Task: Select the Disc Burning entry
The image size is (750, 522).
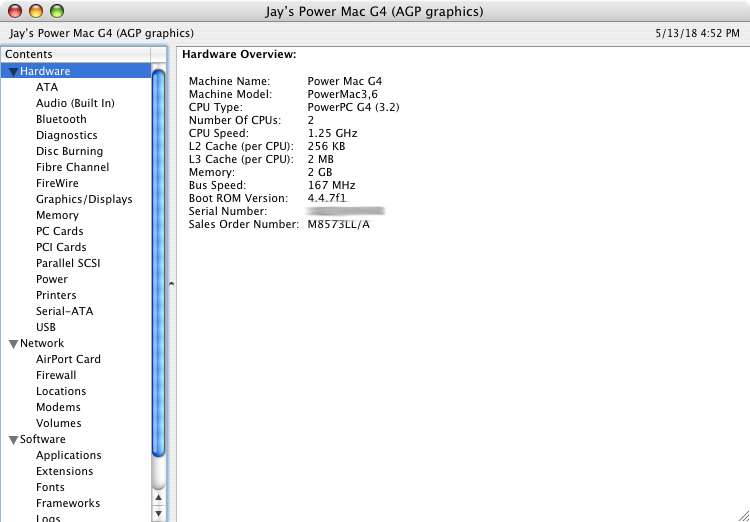Action: tap(69, 151)
